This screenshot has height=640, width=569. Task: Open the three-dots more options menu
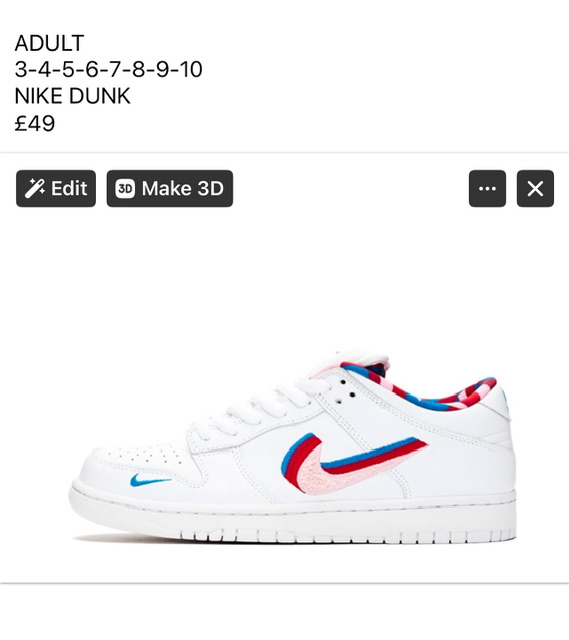487,189
